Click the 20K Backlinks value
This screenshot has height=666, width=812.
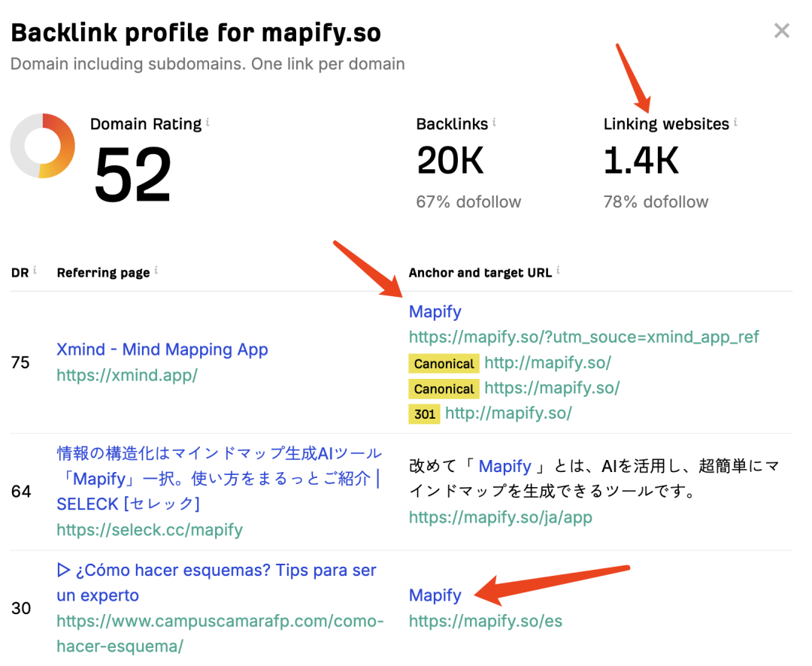click(450, 161)
